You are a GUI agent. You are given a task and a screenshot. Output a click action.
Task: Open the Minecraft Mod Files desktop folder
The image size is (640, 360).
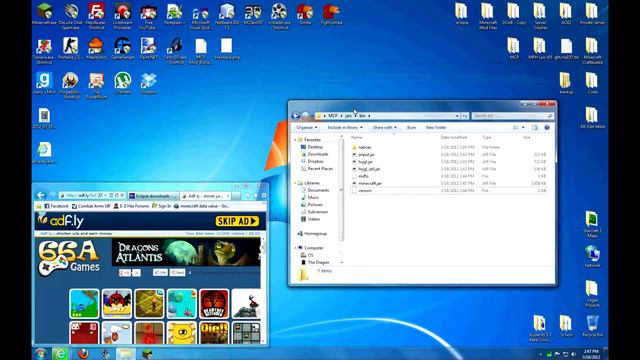pyautogui.click(x=488, y=16)
